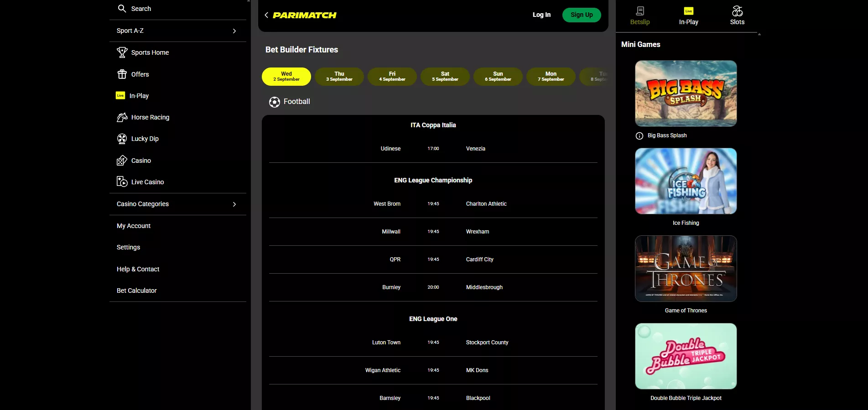The height and width of the screenshot is (410, 868).
Task: Click the Offers label
Action: pyautogui.click(x=140, y=74)
